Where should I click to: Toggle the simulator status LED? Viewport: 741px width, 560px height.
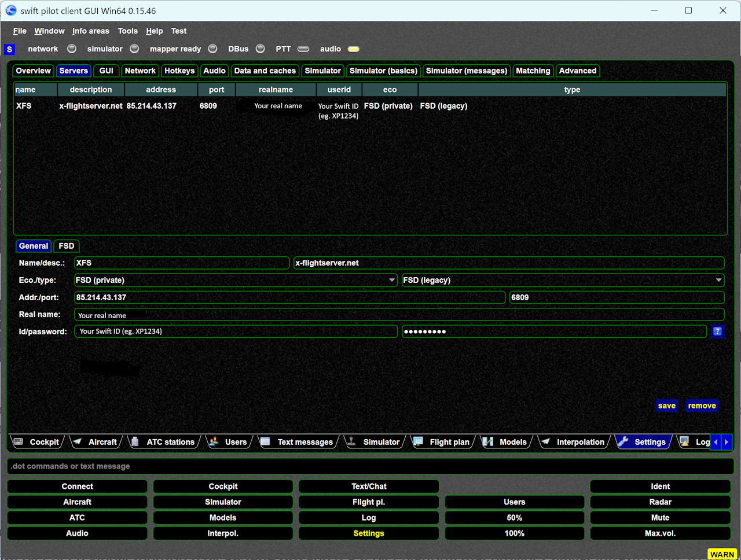coord(134,49)
